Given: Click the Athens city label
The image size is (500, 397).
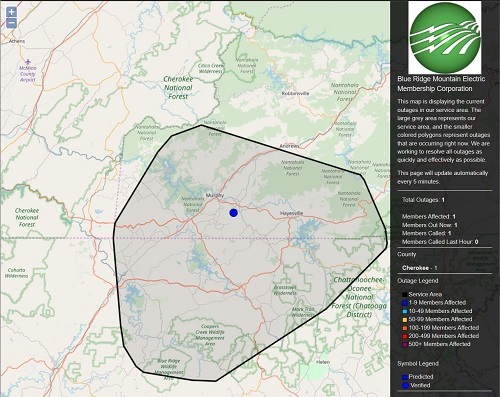Looking at the screenshot, I should point(17,41).
